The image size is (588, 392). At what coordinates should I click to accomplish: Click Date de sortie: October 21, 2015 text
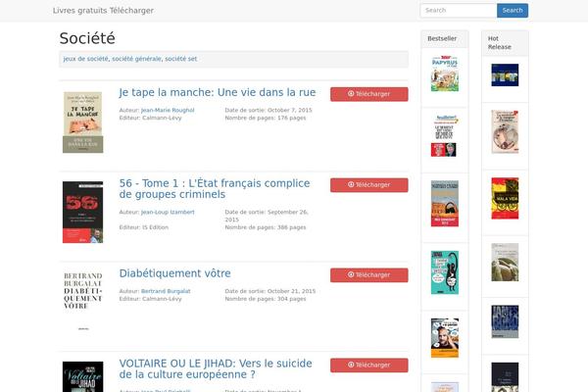point(270,291)
